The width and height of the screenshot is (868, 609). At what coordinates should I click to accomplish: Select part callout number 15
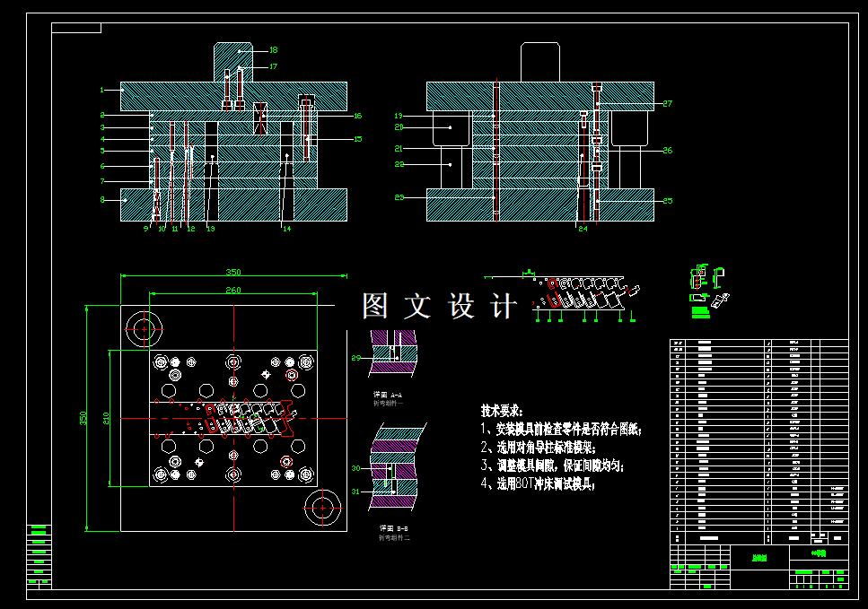357,139
